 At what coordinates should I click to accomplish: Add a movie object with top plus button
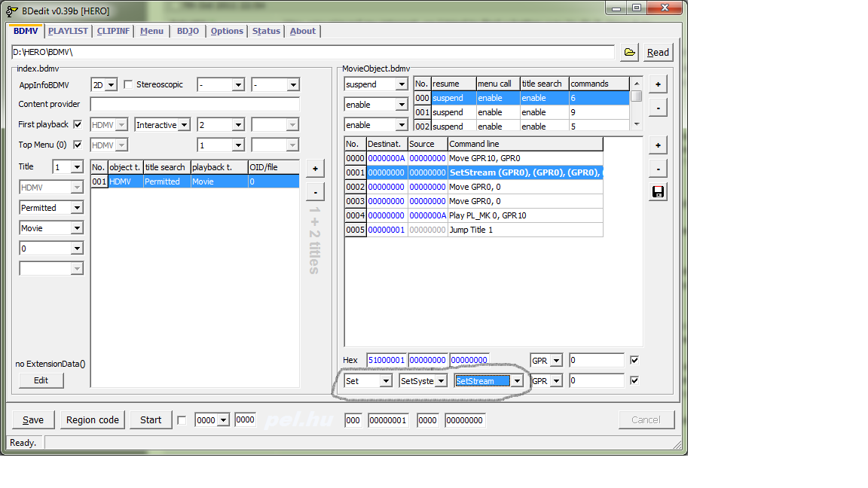point(658,84)
